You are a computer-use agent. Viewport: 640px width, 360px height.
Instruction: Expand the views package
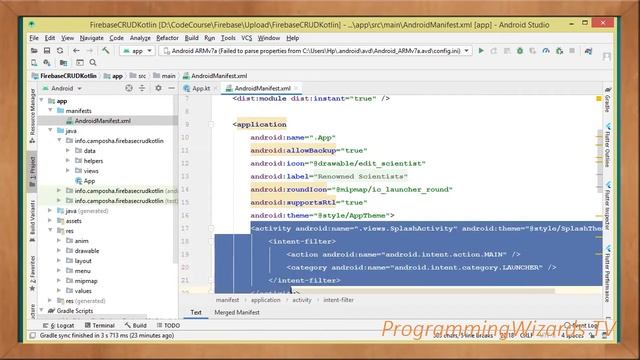(x=68, y=171)
